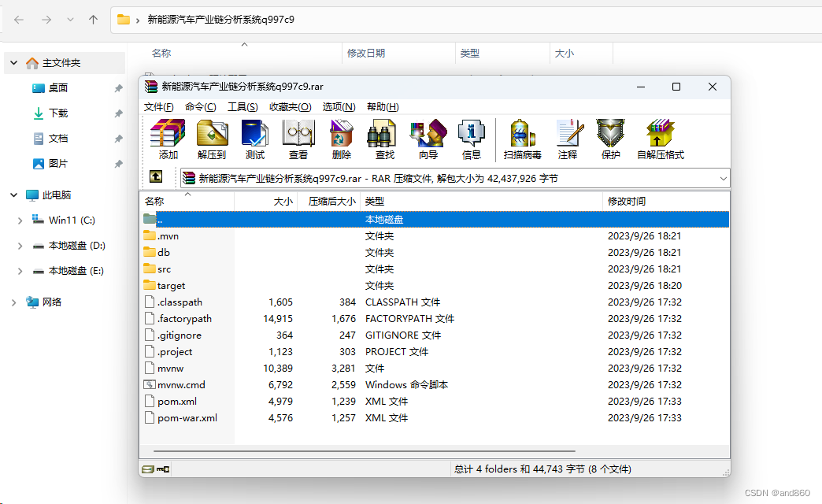Sort by Modified Time (修改时间) column

pos(666,201)
